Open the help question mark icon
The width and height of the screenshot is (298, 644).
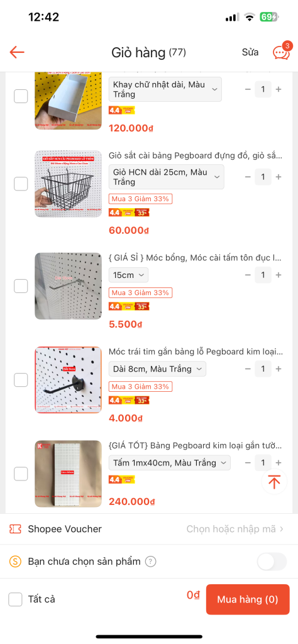pyautogui.click(x=151, y=562)
